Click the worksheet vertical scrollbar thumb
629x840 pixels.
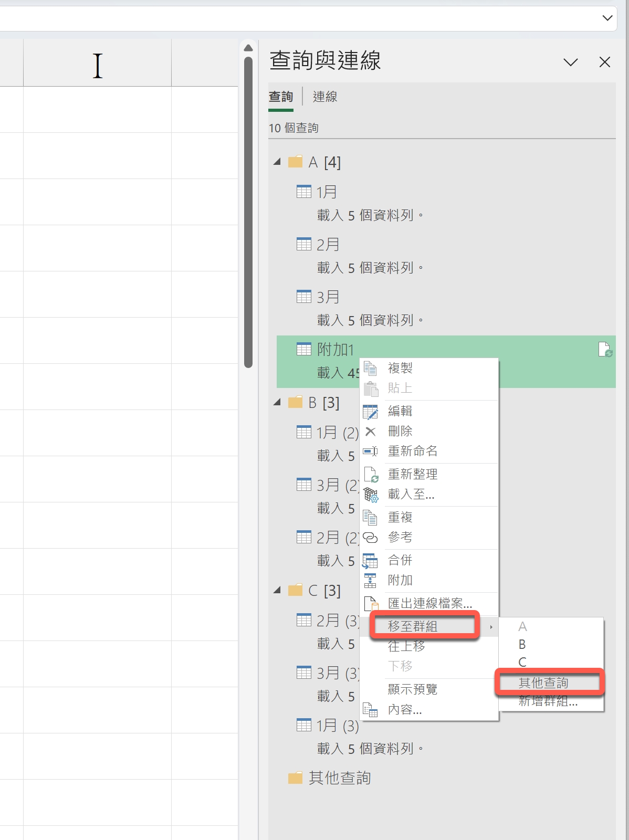pyautogui.click(x=248, y=212)
